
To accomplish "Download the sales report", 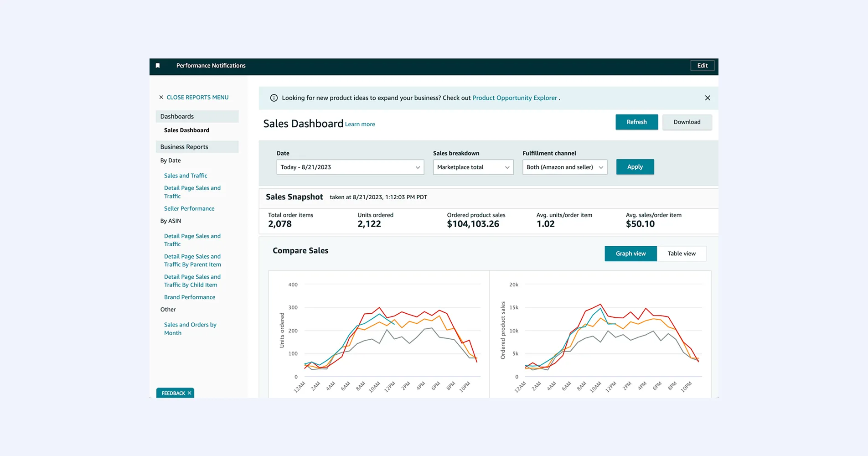I will click(x=687, y=122).
